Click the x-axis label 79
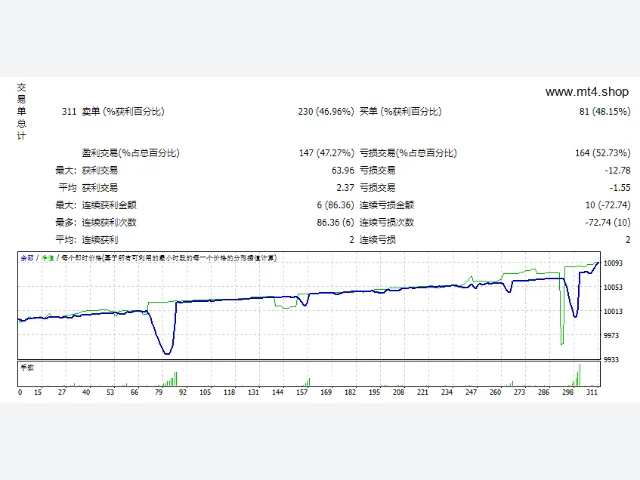The width and height of the screenshot is (640, 480). (x=158, y=392)
